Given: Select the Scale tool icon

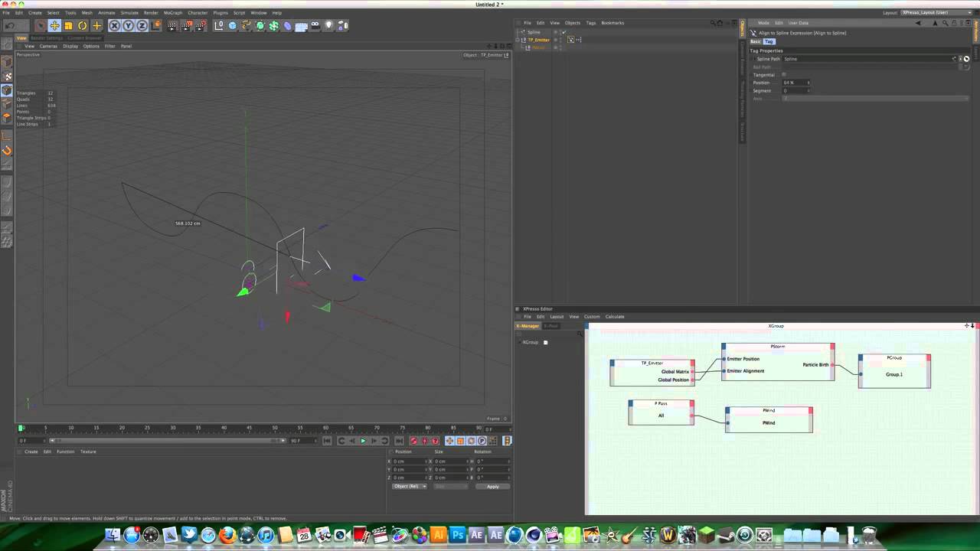Looking at the screenshot, I should (x=68, y=25).
